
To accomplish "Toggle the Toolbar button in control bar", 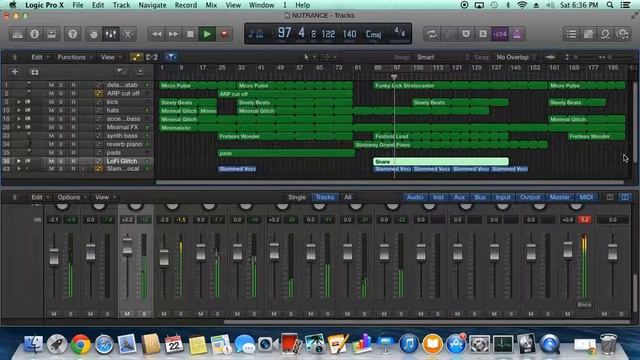I will coord(51,34).
